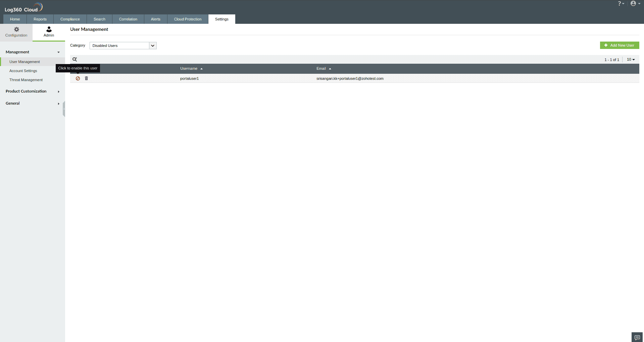Open the chat widget in the bottom corner
Image resolution: width=644 pixels, height=342 pixels.
(636, 337)
